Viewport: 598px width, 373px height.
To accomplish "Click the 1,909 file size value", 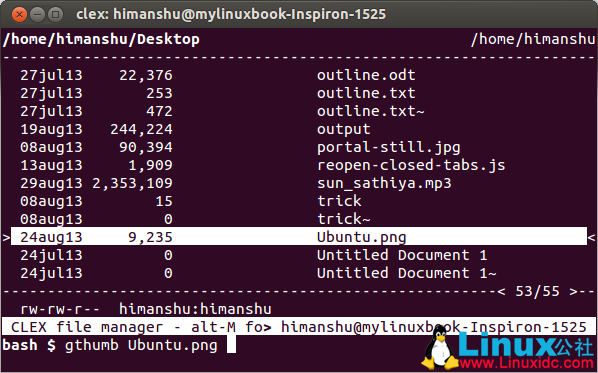I will click(150, 165).
